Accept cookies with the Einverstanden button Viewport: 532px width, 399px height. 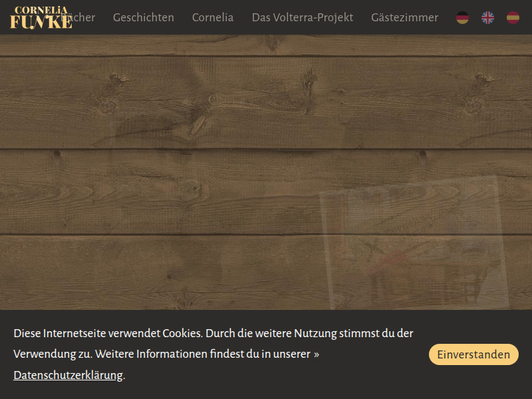coord(473,354)
